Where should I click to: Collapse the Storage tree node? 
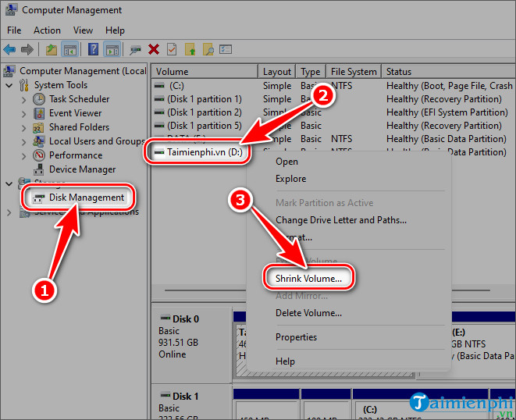(9, 183)
